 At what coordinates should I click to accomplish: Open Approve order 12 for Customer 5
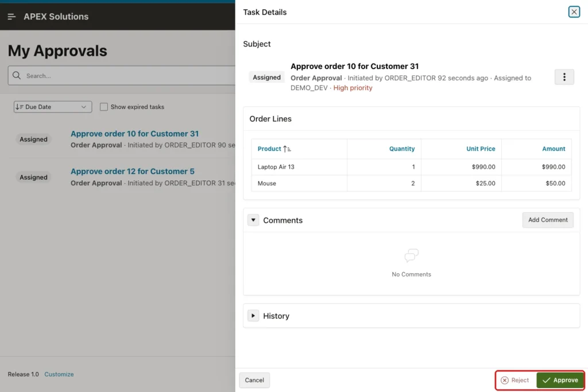coord(133,171)
